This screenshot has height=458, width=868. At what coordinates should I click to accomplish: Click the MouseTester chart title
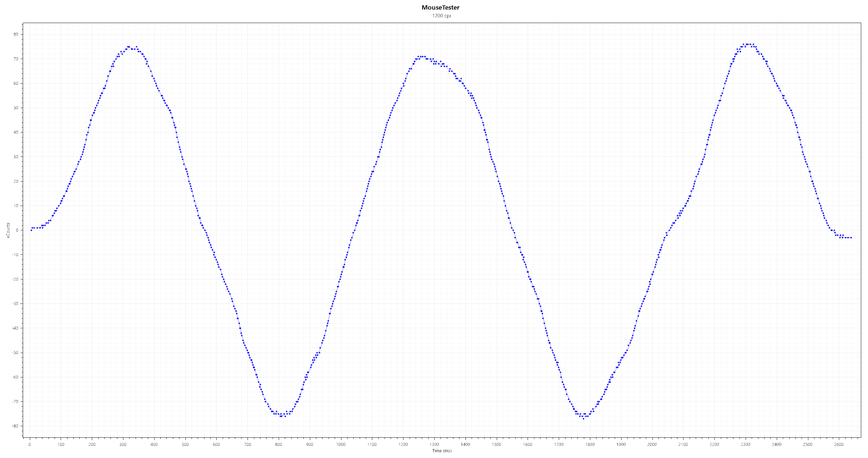[440, 7]
